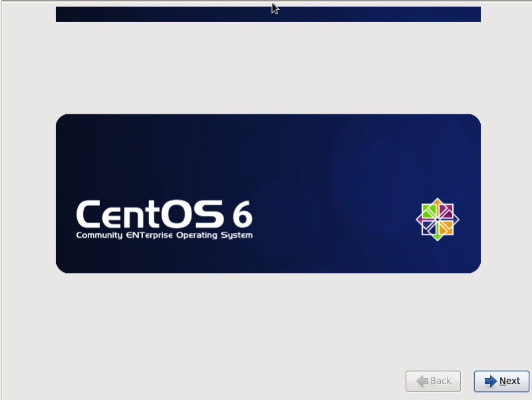Click the Next button
Screen dimensions: 532x400
pyautogui.click(x=501, y=381)
